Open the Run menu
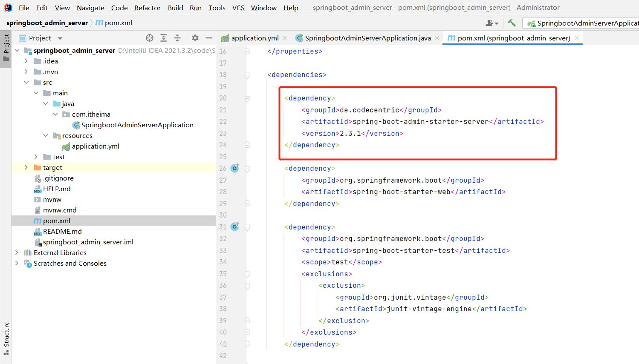 pyautogui.click(x=196, y=8)
